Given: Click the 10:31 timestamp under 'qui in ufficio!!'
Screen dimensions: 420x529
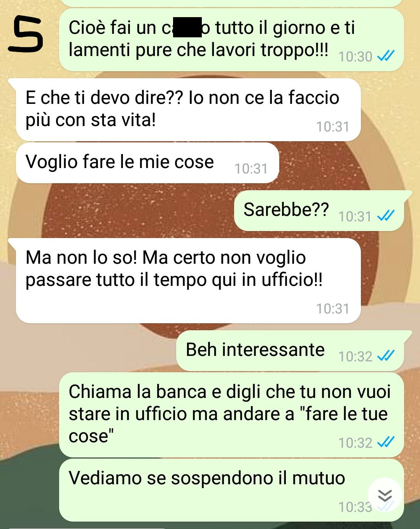Looking at the screenshot, I should 332,309.
